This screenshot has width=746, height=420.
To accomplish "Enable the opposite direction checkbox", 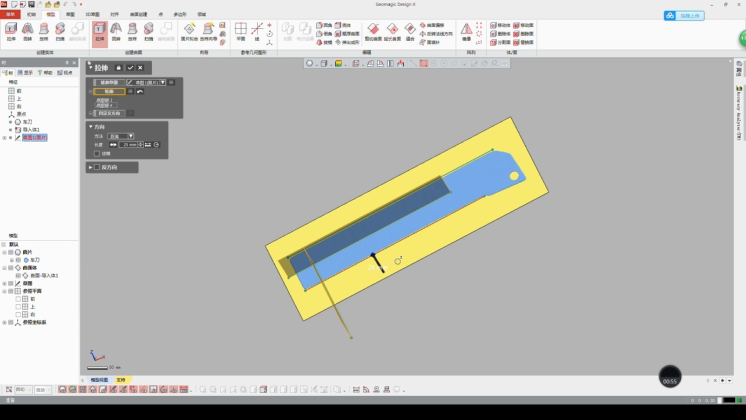I will click(97, 167).
